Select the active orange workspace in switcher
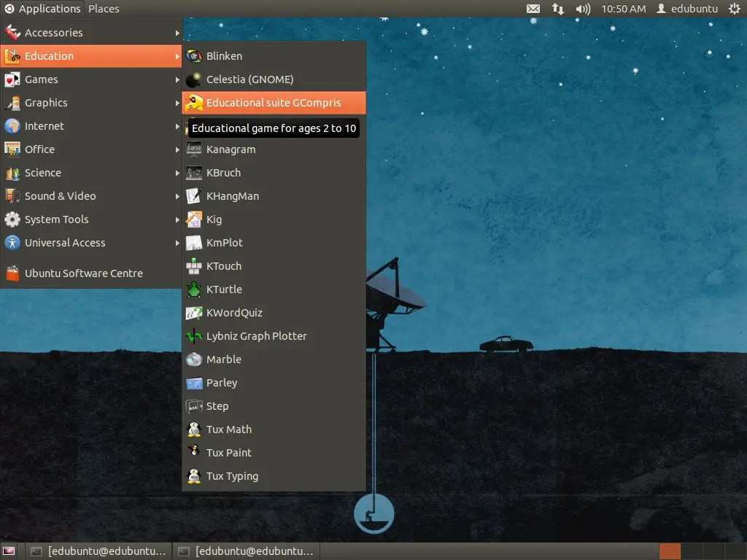The image size is (747, 560). point(670,551)
